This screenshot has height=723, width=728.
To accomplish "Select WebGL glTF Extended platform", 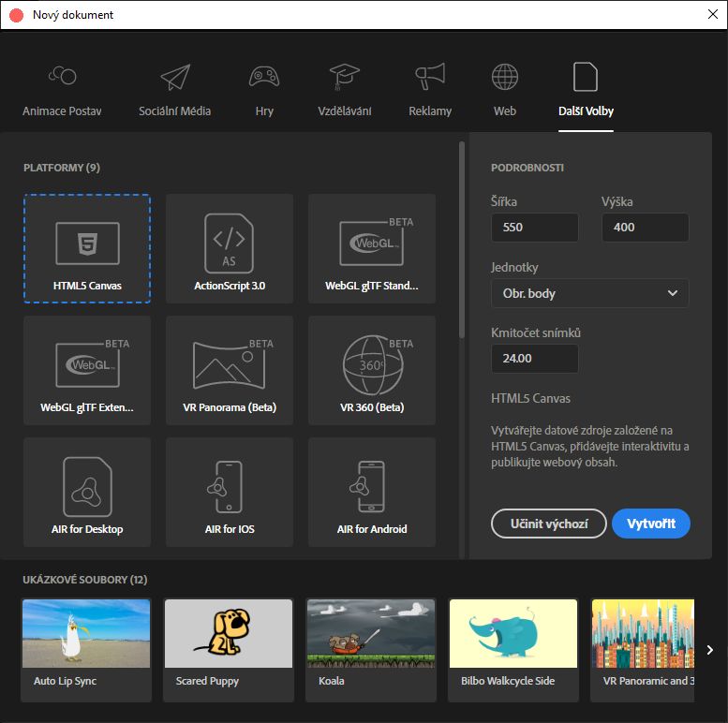I will 87,370.
